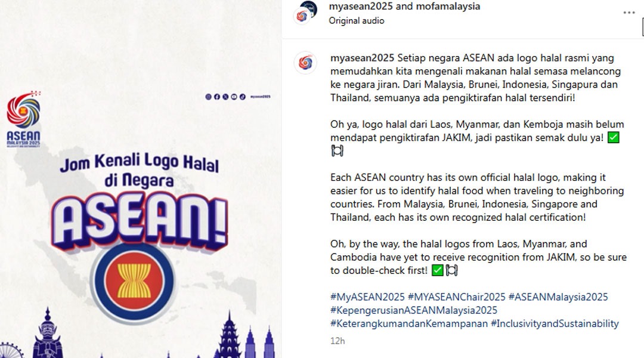
Task: Open the #KepengerusianASEANMalaysia2025 hashtag
Action: tap(414, 310)
